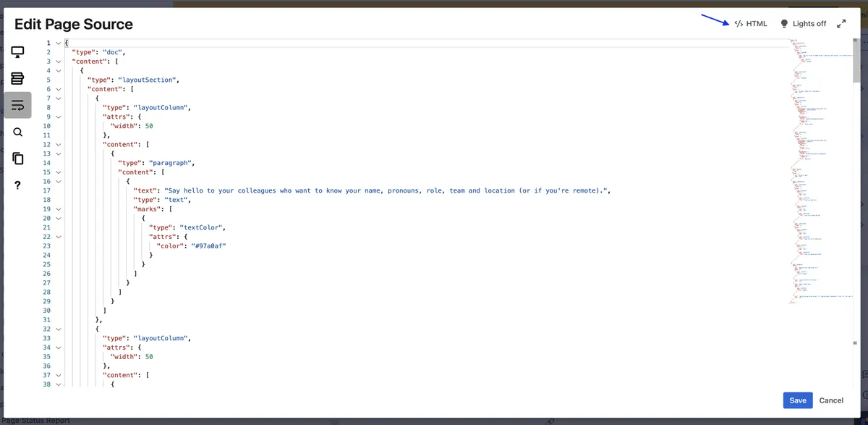The width and height of the screenshot is (868, 425).
Task: Click the "attrs" key on line 22
Action: click(163, 237)
